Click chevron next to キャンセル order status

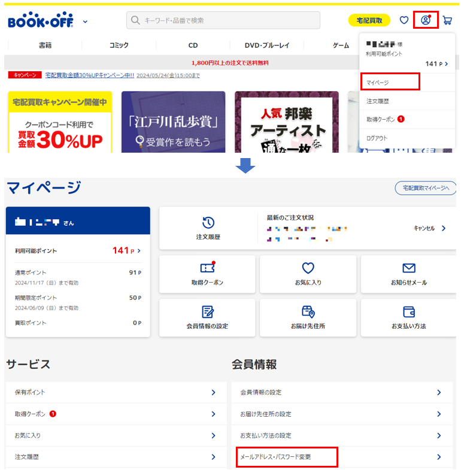444,228
